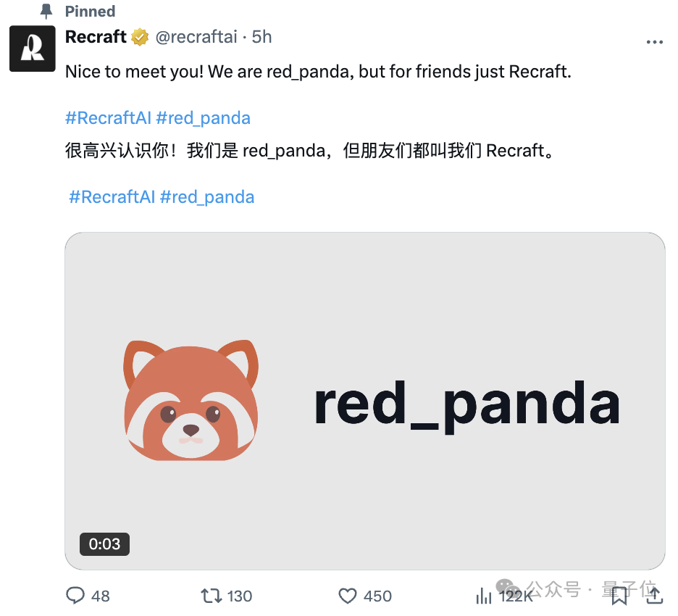Open translated #red_panda hashtag link
This screenshot has width=678, height=616.
[207, 197]
